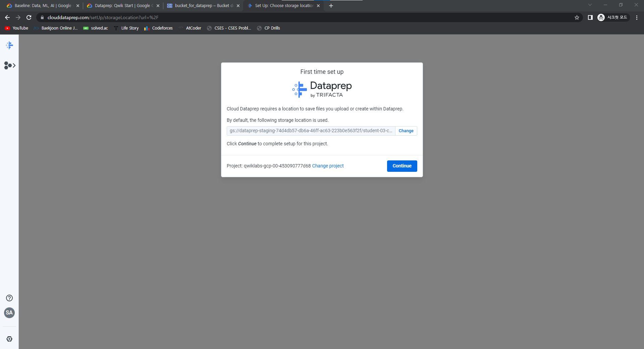Click 'Cloud Dataprep requires a location' text
This screenshot has height=349, width=644.
tap(315, 109)
